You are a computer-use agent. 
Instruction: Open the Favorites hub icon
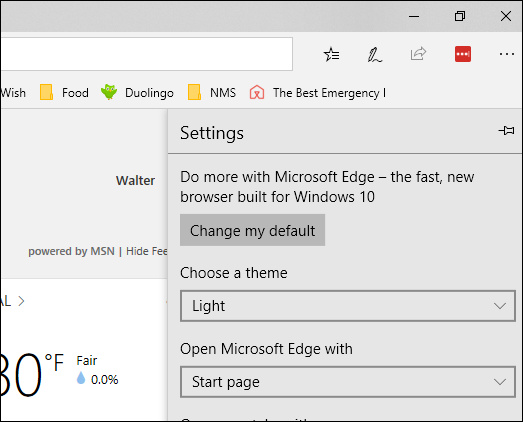(332, 54)
